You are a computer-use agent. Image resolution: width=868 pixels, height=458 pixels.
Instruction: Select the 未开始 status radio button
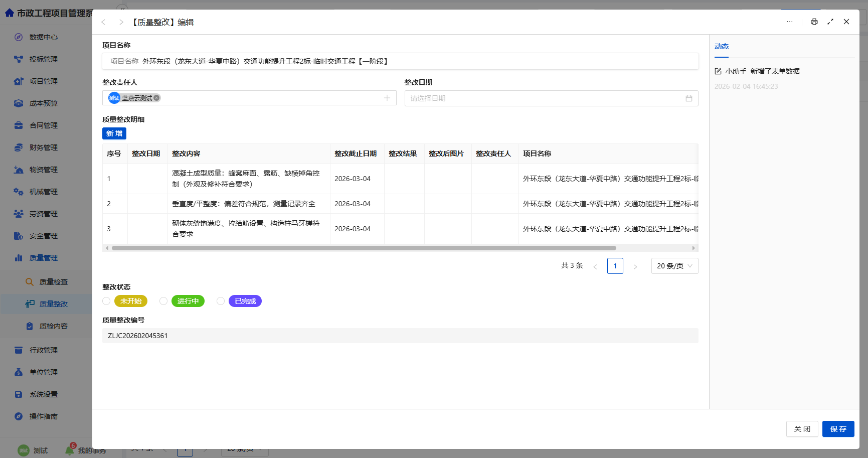(106, 301)
